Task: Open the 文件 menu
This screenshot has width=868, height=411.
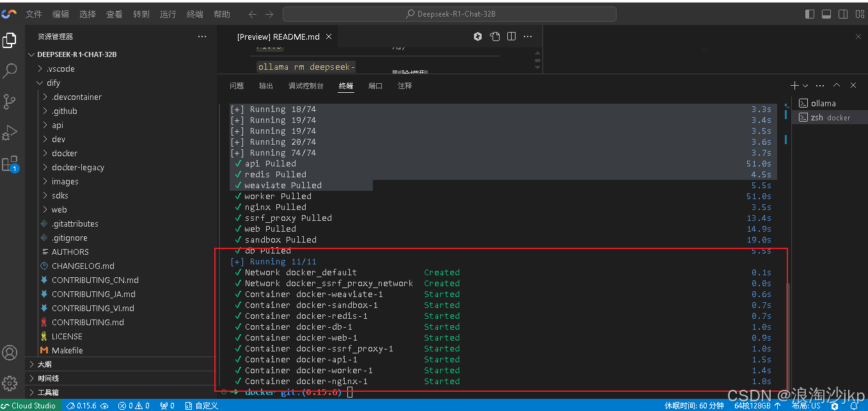Action: click(x=34, y=14)
